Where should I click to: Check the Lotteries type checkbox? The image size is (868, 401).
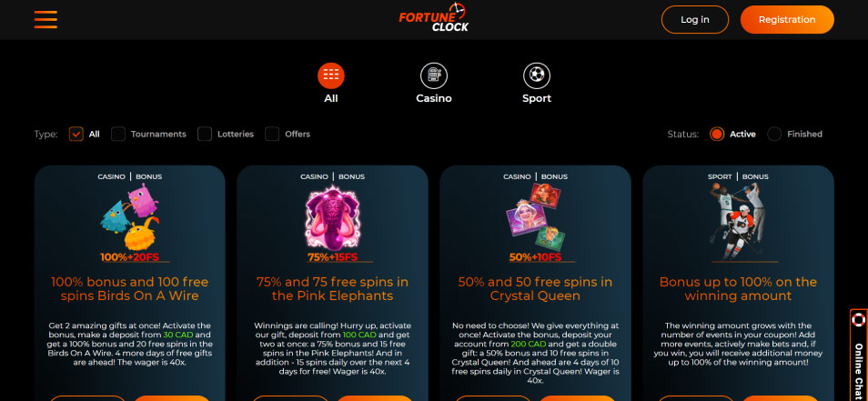205,134
